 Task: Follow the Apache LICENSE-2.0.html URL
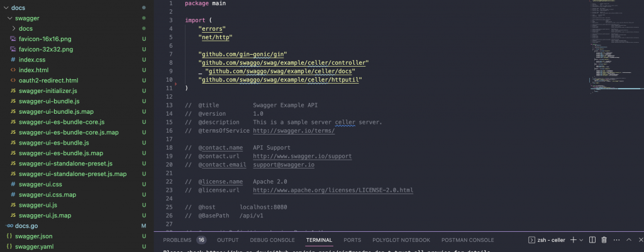pyautogui.click(x=333, y=190)
